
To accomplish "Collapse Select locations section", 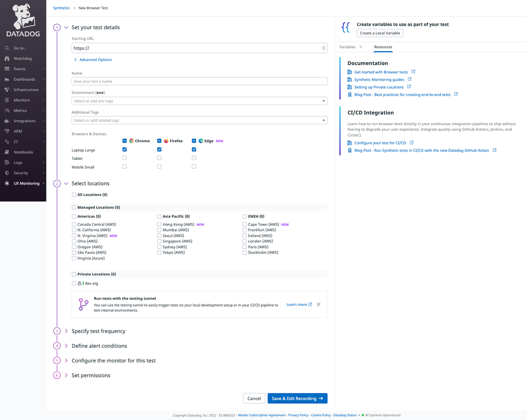I will (66, 184).
